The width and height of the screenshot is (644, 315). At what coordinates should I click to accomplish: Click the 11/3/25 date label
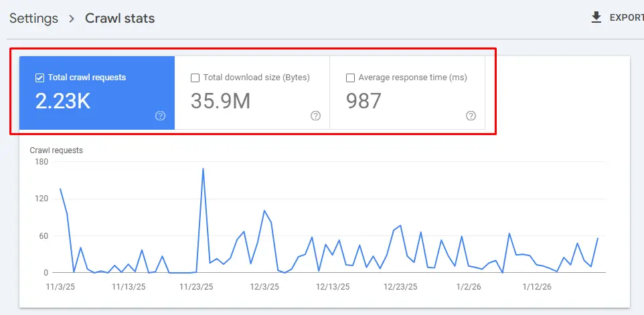pyautogui.click(x=60, y=287)
